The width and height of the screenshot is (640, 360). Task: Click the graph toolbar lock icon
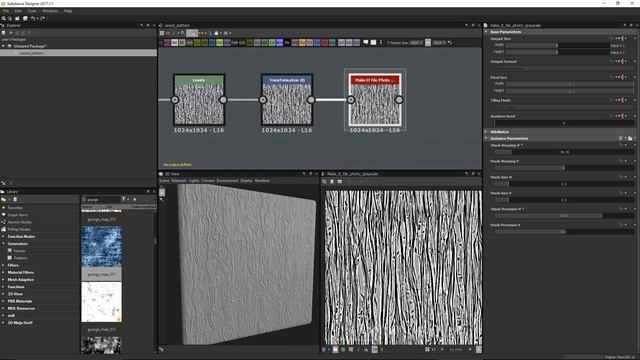pos(216,33)
